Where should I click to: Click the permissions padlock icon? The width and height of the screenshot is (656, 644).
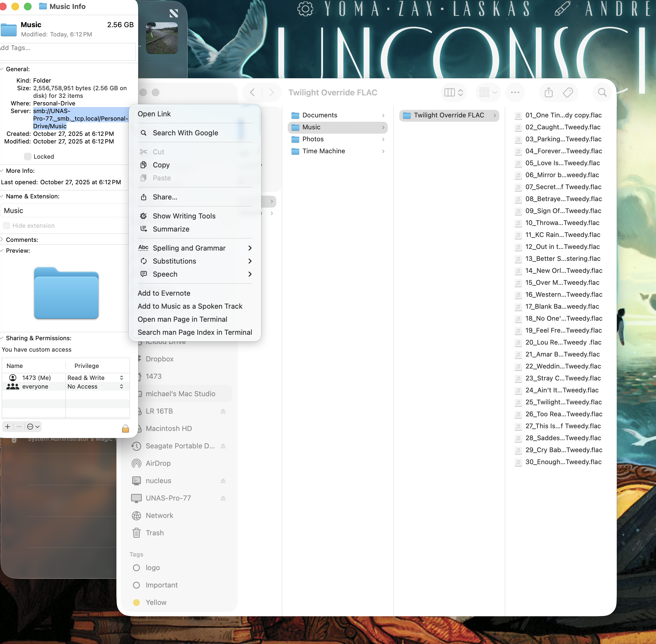point(125,429)
